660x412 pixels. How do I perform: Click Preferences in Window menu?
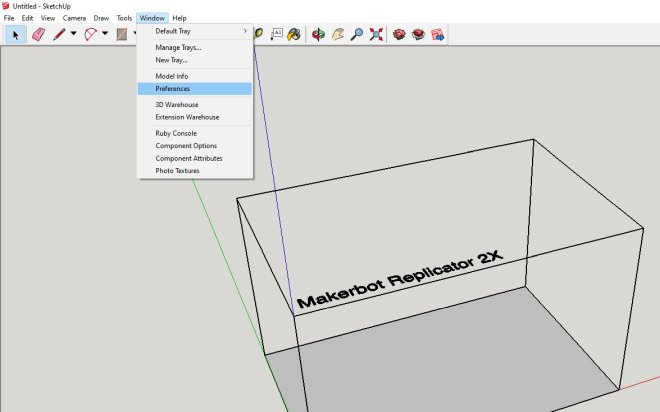click(x=195, y=89)
